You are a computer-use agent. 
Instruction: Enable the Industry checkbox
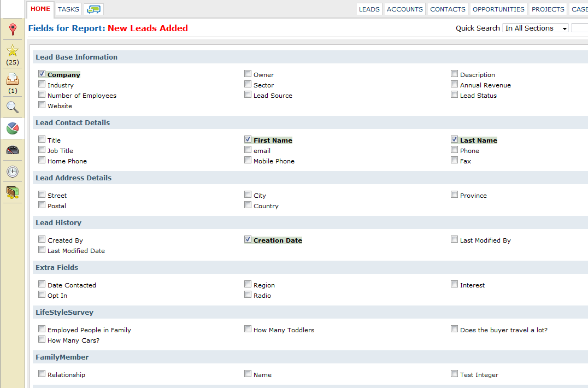(42, 84)
